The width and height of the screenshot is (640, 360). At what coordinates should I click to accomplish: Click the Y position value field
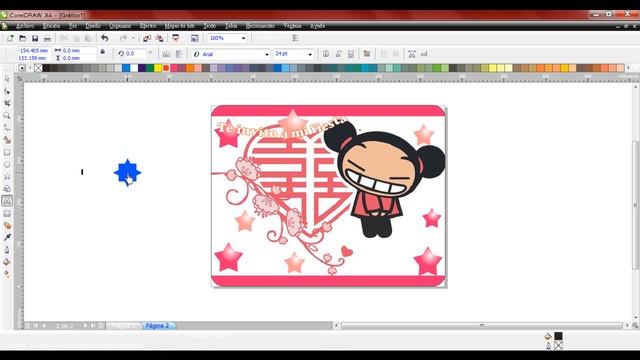pos(33,58)
